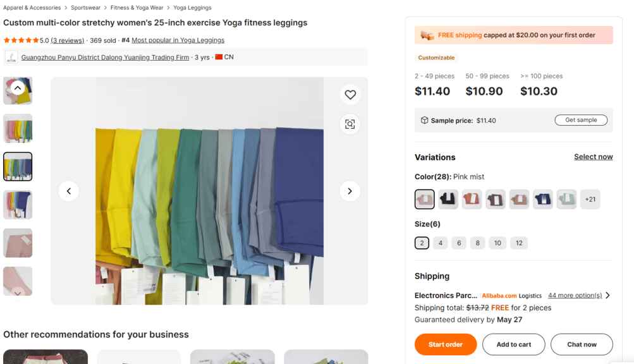Click the package icon beside Sample price
The image size is (634, 364).
pos(424,119)
